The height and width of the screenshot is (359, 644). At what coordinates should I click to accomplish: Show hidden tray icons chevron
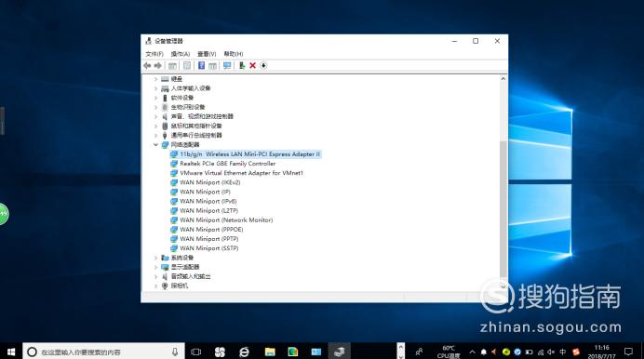[x=473, y=352]
